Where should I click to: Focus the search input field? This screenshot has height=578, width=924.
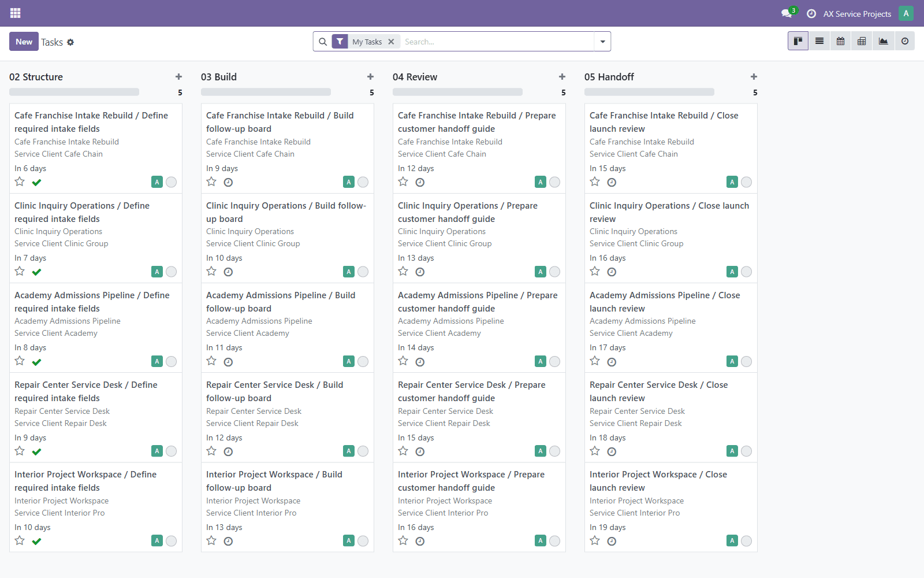(x=497, y=42)
